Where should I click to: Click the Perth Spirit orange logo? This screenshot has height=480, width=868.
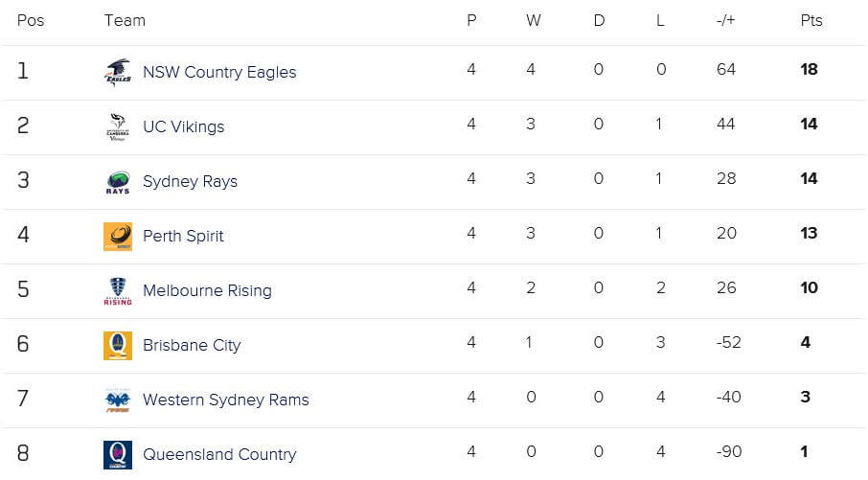point(118,237)
